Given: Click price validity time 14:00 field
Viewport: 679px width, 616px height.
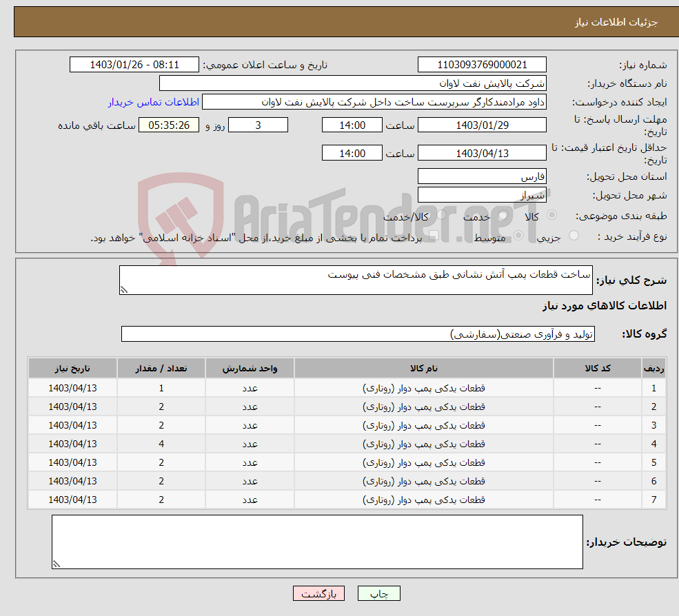Looking at the screenshot, I should (352, 153).
